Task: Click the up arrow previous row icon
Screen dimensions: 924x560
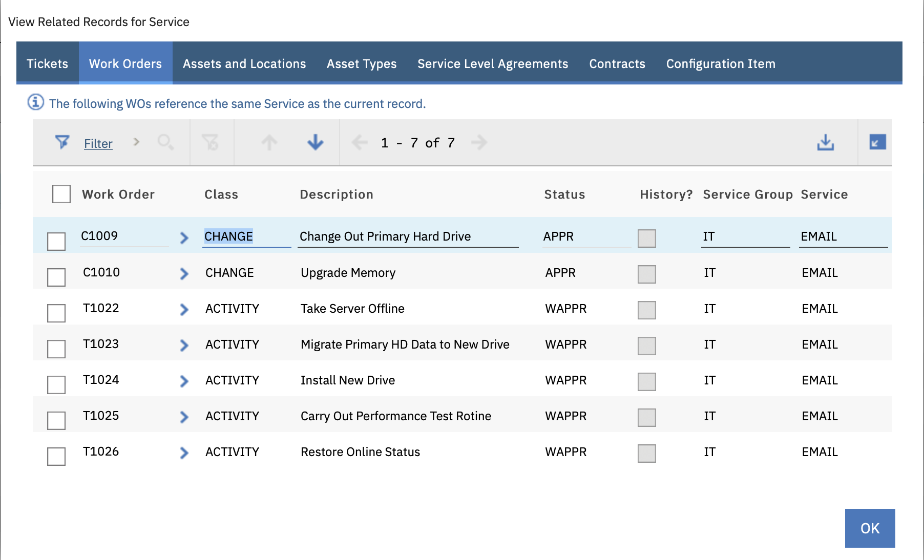Action: click(x=269, y=142)
